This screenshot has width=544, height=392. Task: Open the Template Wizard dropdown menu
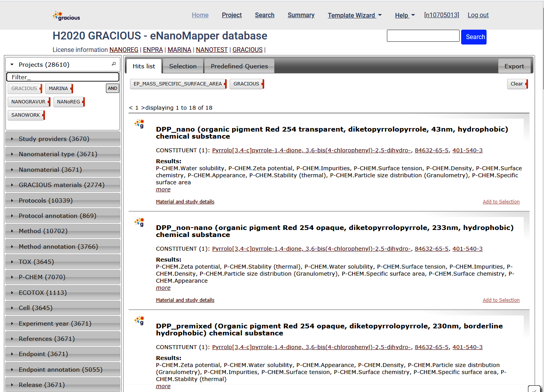point(354,15)
